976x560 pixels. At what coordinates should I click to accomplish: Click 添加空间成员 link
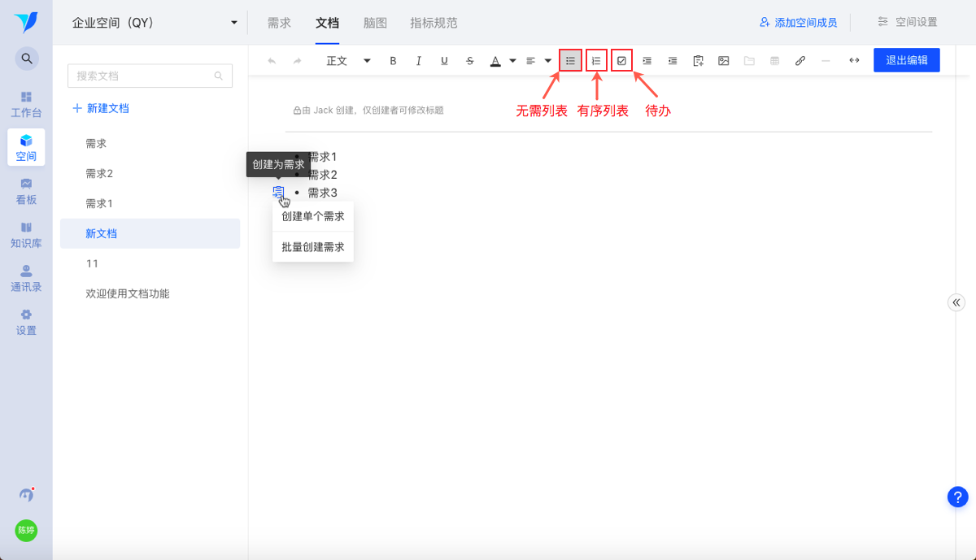(x=799, y=23)
